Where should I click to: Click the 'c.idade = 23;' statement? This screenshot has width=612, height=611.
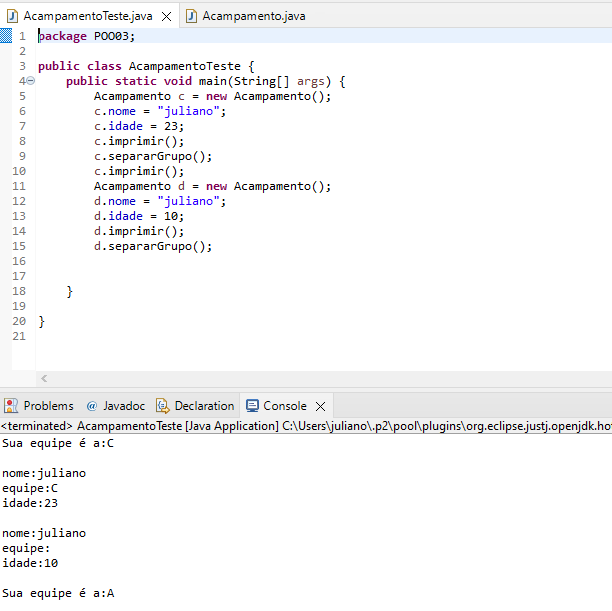tap(139, 126)
